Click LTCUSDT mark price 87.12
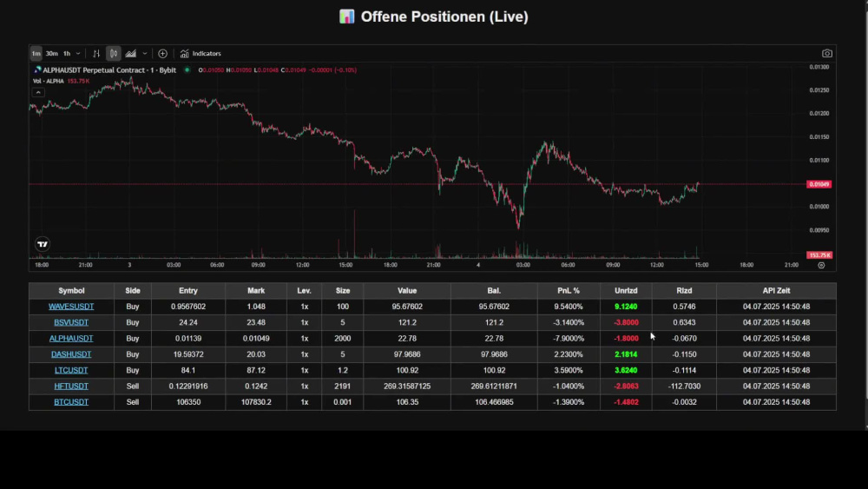Screen dimensions: 868x489 click(x=256, y=371)
